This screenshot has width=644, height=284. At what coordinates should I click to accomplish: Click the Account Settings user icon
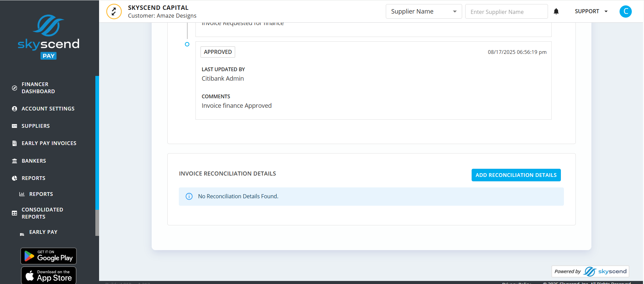tap(14, 109)
